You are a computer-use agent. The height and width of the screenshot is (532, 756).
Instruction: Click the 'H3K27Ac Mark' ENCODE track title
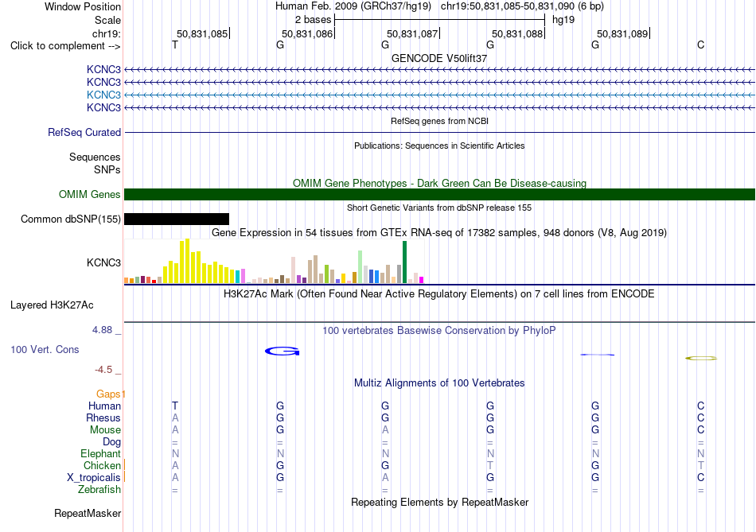(439, 294)
